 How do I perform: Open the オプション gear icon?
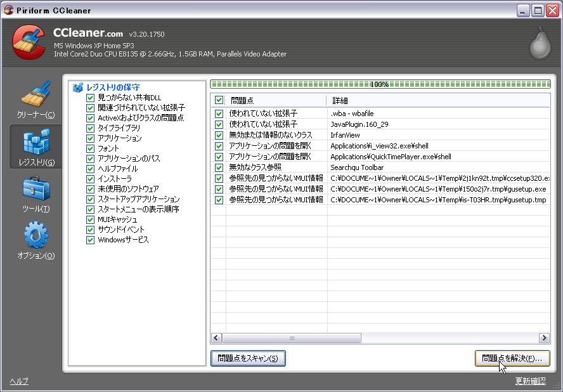tap(36, 235)
